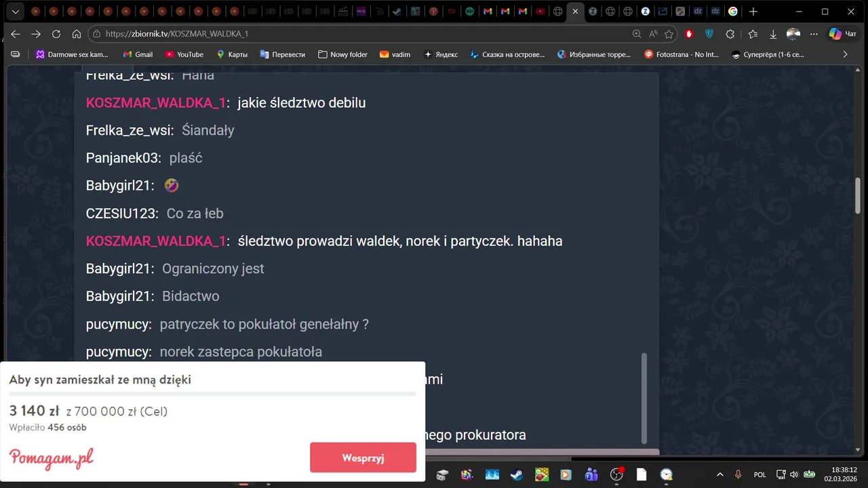Click the message 'Ograniczony jest'

(213, 269)
